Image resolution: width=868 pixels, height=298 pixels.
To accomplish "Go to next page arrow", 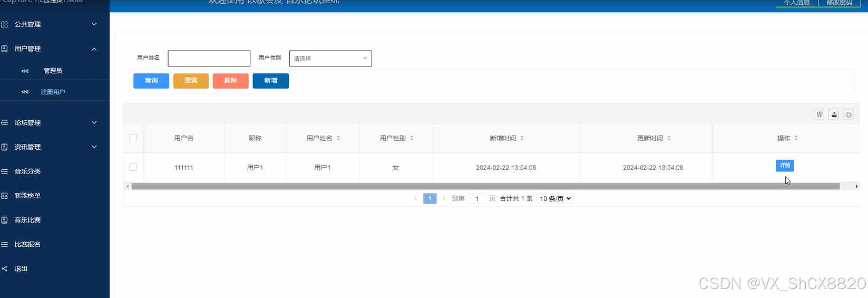I will click(x=444, y=198).
